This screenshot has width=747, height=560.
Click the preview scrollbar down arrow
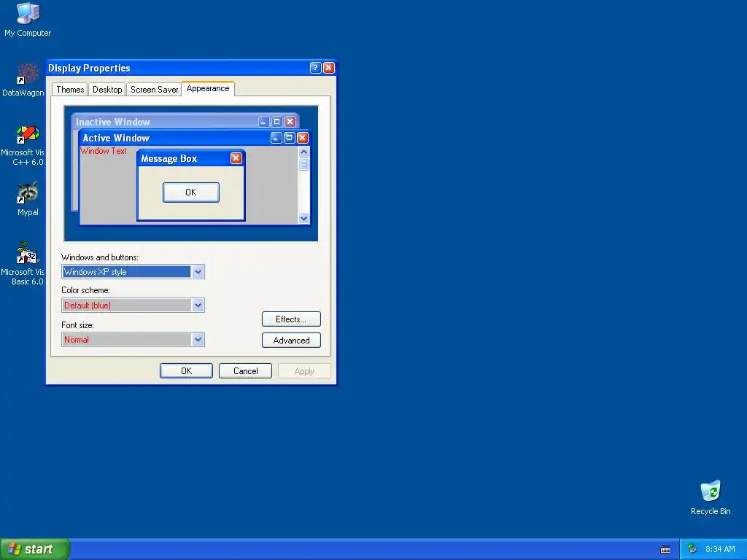(303, 219)
